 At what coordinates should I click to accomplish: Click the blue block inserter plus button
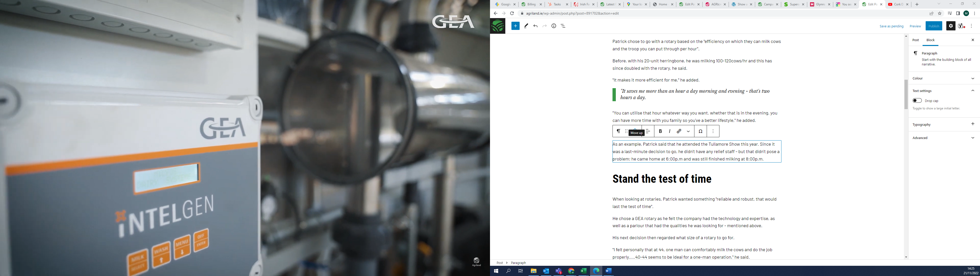515,26
